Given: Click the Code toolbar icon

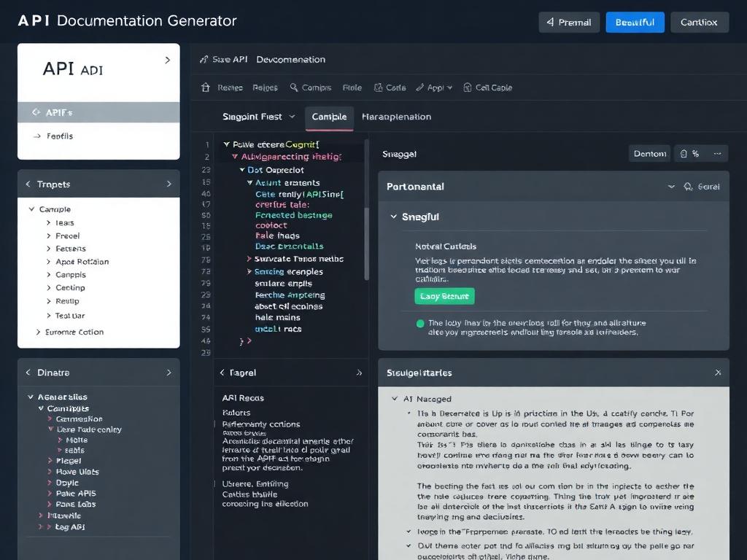Looking at the screenshot, I should coord(379,87).
